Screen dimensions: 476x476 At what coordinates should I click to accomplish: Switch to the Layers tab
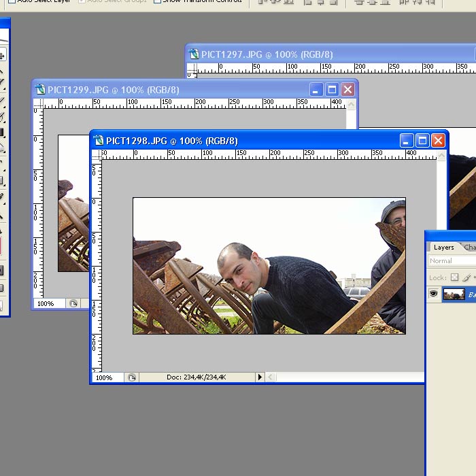point(443,248)
